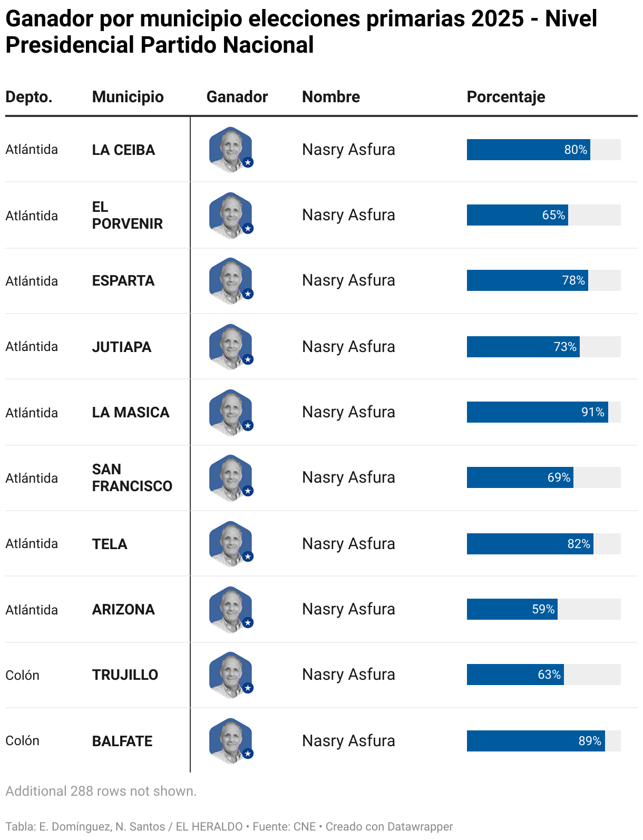Click the Nasry Asfura name in ARIZONA row

pyautogui.click(x=348, y=609)
